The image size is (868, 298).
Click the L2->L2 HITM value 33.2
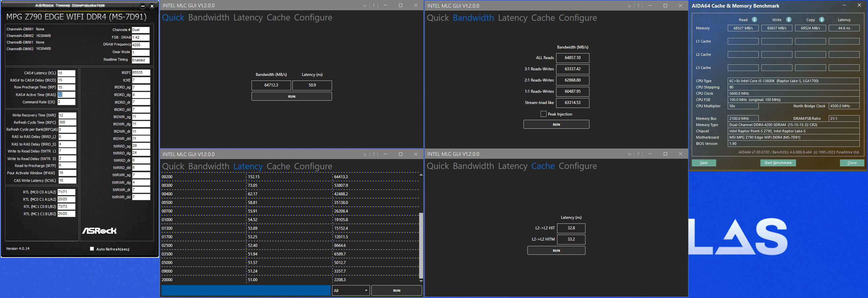571,239
